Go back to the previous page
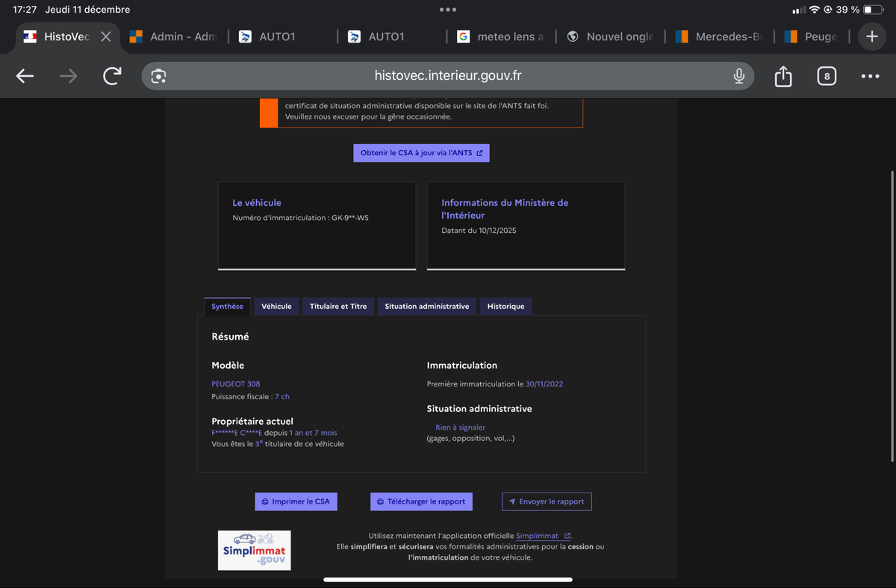The width and height of the screenshot is (896, 588). [25, 76]
